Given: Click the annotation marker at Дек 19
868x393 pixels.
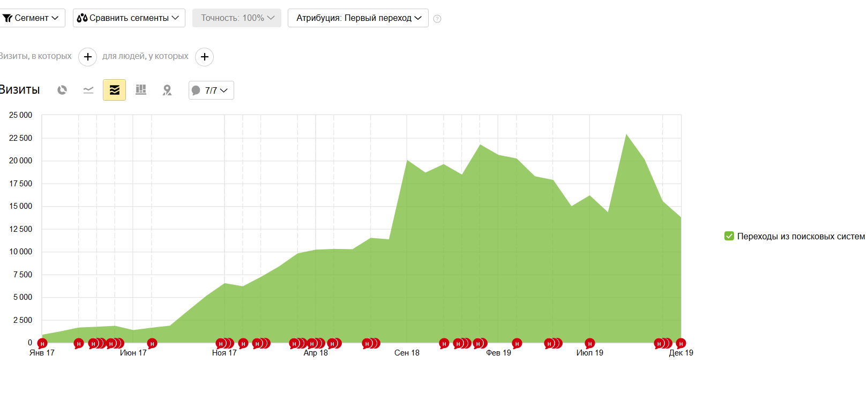Looking at the screenshot, I should pos(681,343).
